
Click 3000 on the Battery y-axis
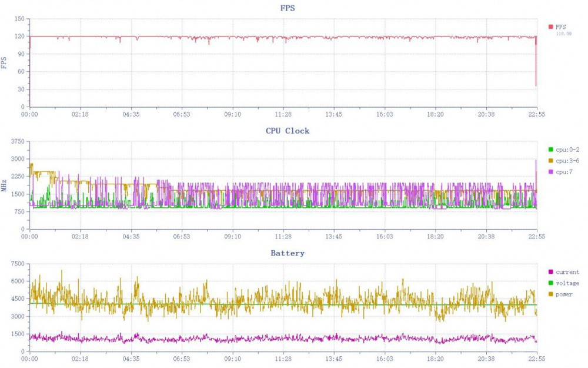[x=18, y=317]
